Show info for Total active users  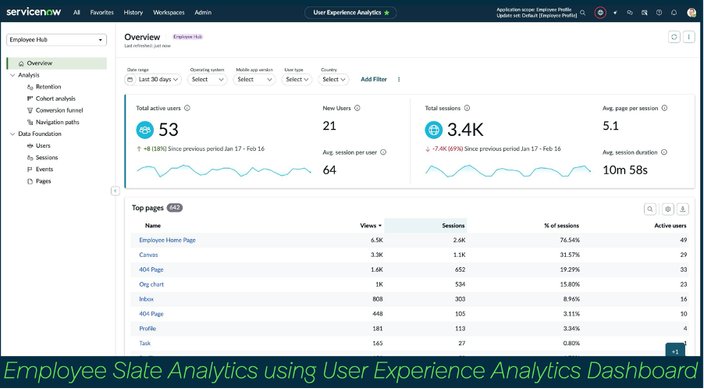click(187, 108)
